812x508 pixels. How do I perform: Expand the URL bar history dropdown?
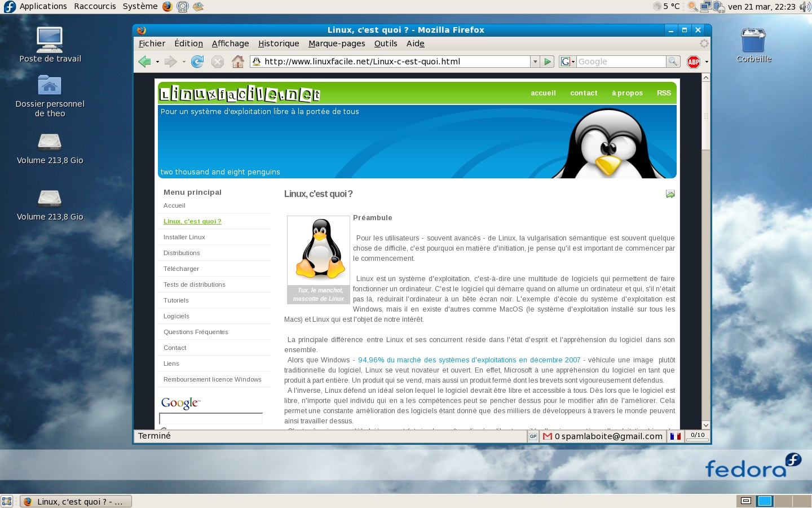tap(535, 62)
